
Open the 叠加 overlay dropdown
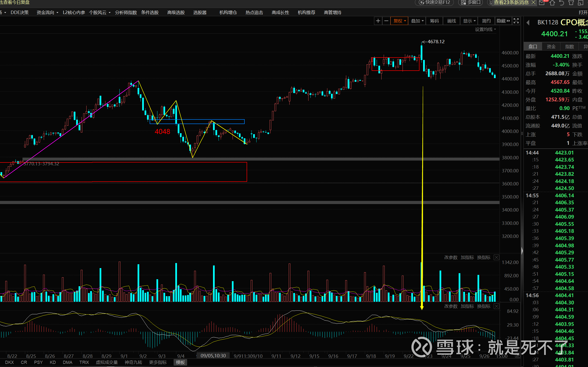pyautogui.click(x=417, y=21)
